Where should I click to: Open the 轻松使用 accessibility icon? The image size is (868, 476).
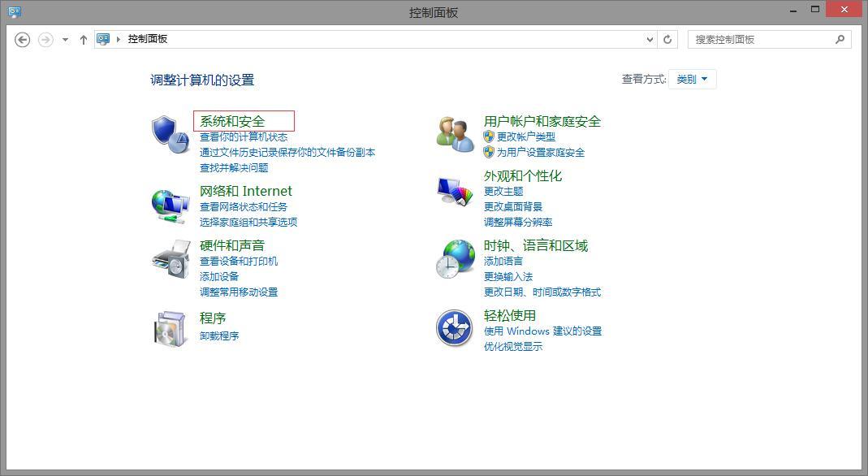coord(454,328)
